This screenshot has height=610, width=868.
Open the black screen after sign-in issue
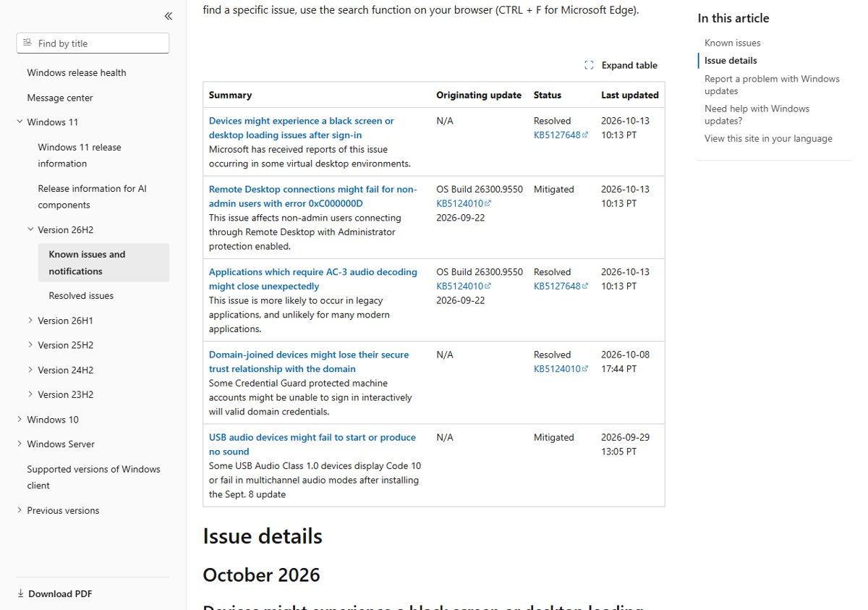pos(302,128)
